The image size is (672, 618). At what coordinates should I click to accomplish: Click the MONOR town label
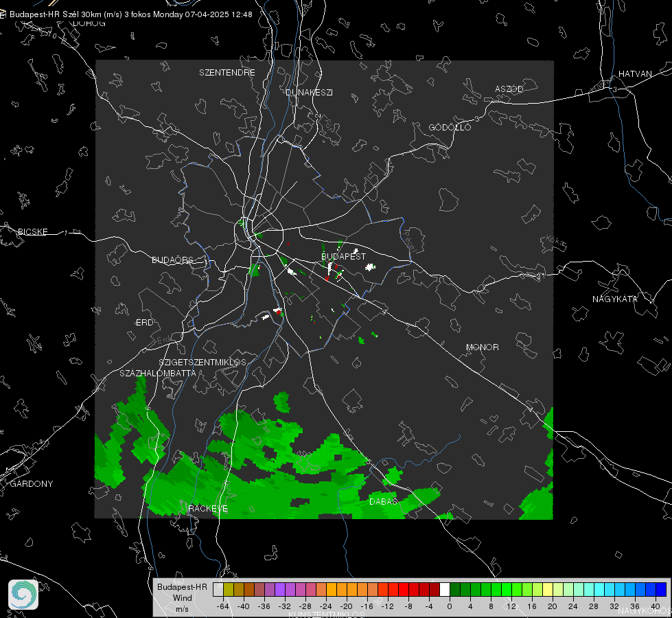point(482,347)
